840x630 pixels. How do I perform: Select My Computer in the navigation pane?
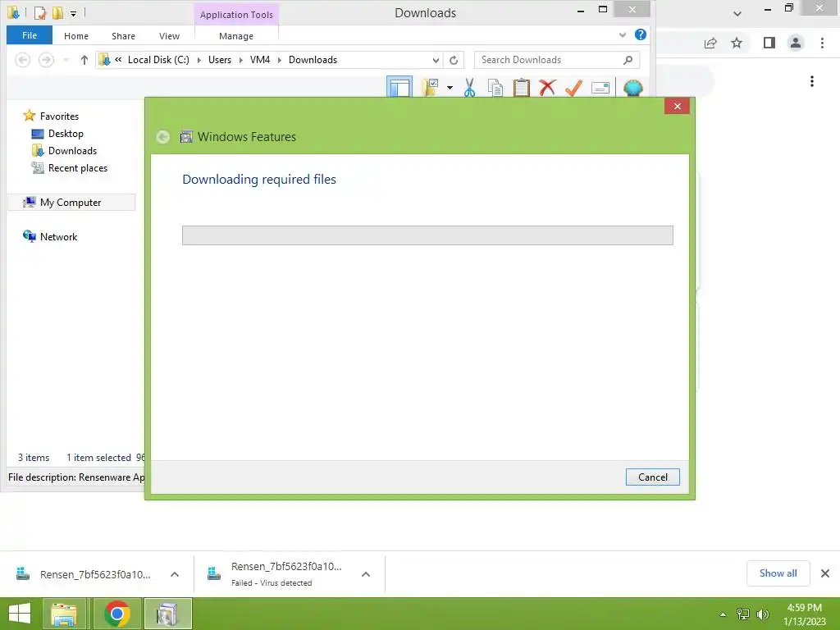[71, 203]
